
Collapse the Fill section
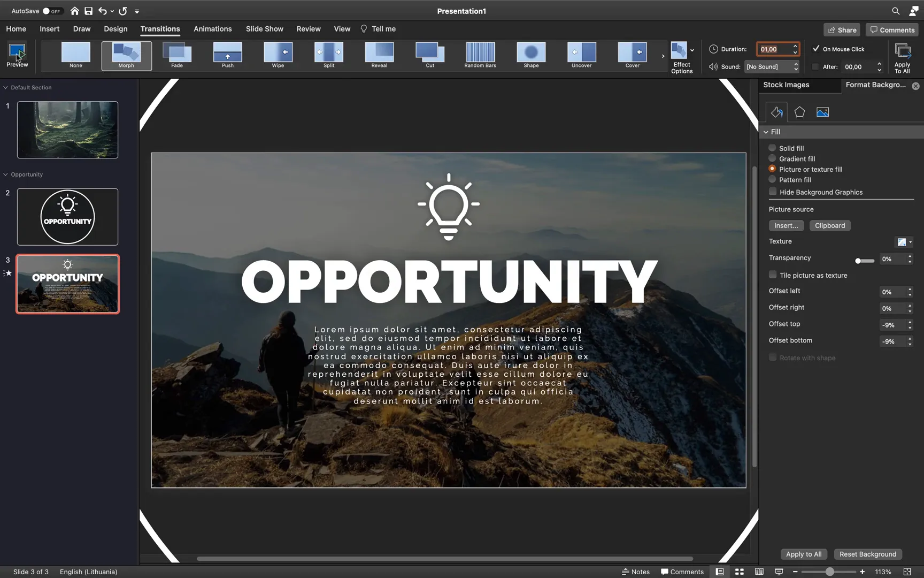(766, 132)
